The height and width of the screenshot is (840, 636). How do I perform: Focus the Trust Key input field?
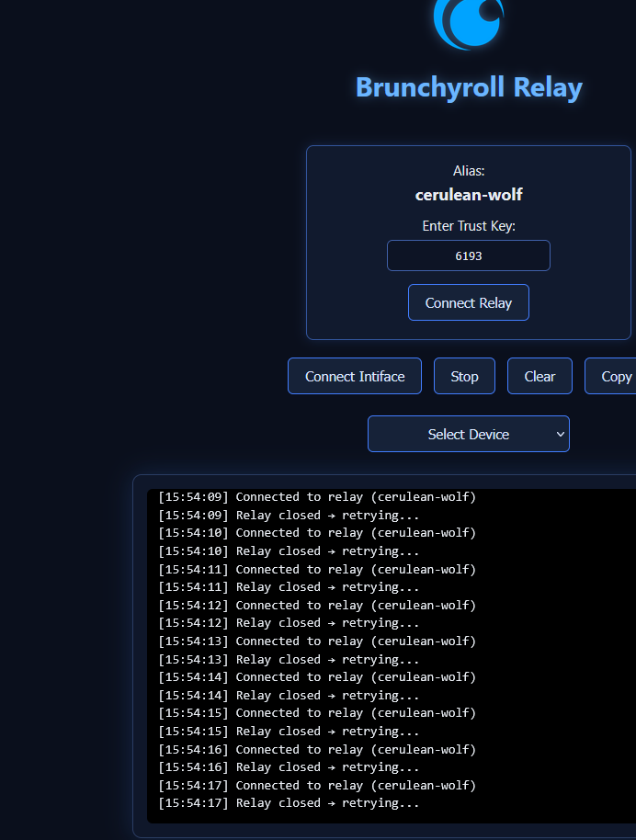click(x=469, y=255)
